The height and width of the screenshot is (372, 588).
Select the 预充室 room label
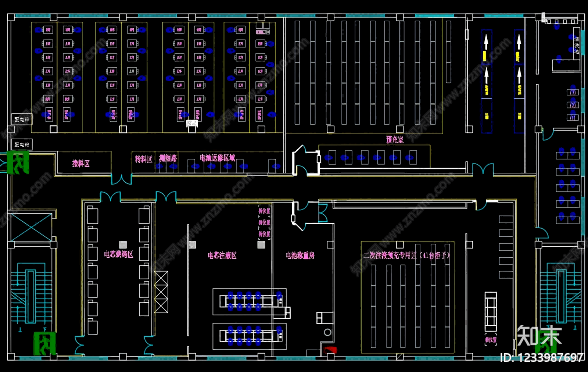395,140
